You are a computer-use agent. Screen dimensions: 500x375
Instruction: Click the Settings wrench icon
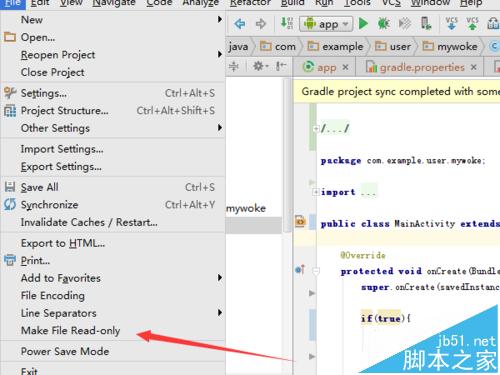tap(10, 93)
